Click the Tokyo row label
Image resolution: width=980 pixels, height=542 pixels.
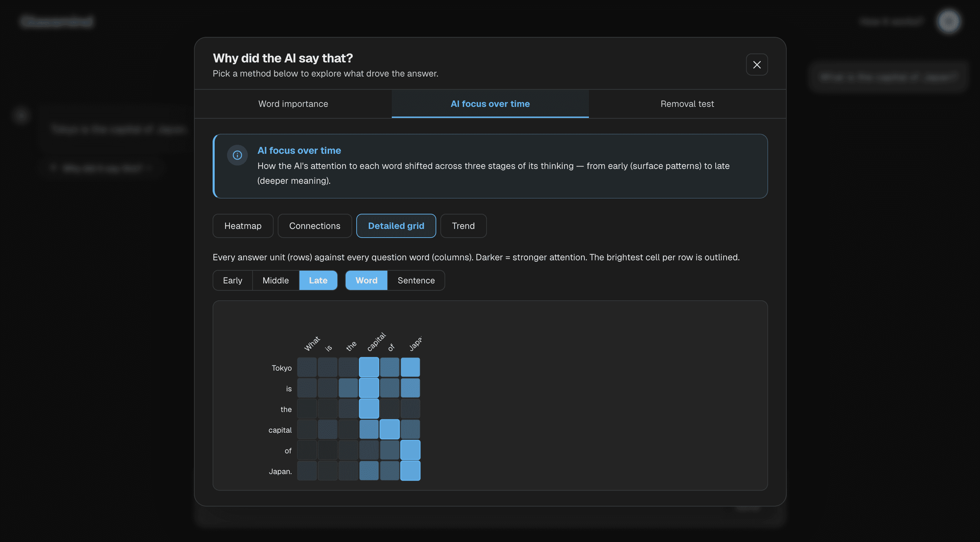282,368
